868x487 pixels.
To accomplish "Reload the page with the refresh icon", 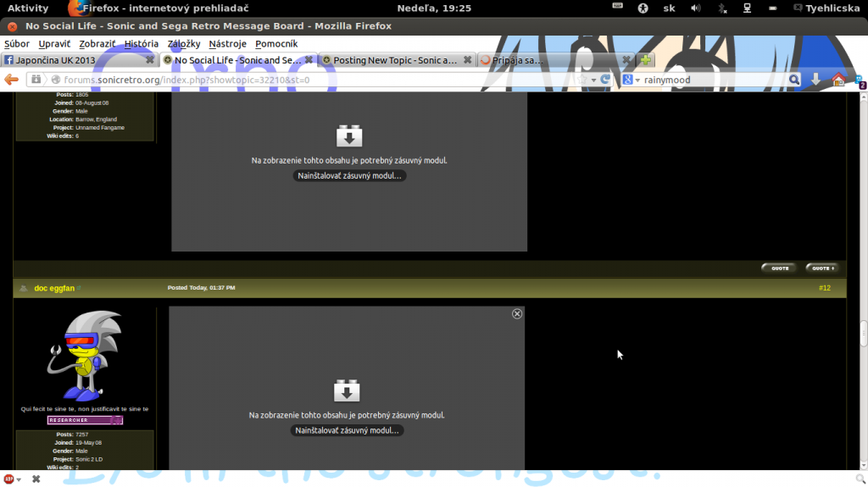I will pos(605,80).
